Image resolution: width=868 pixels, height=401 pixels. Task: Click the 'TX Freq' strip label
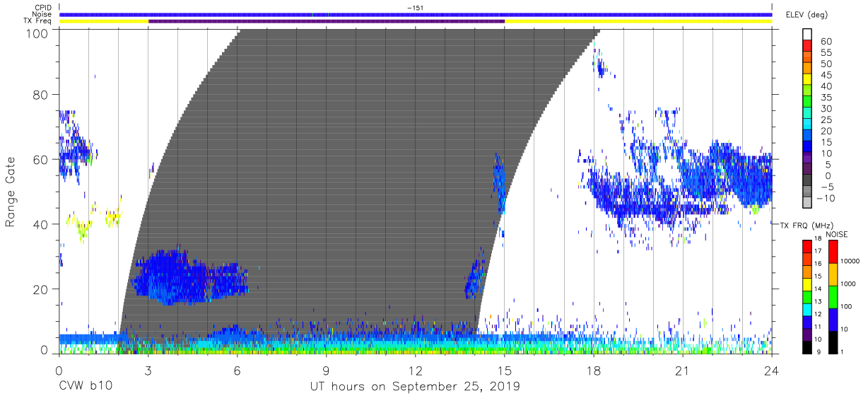click(38, 21)
